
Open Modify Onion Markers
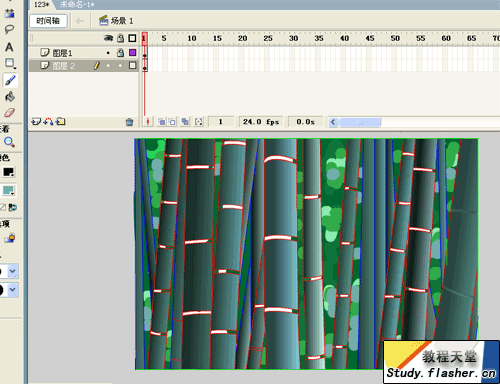coord(199,122)
